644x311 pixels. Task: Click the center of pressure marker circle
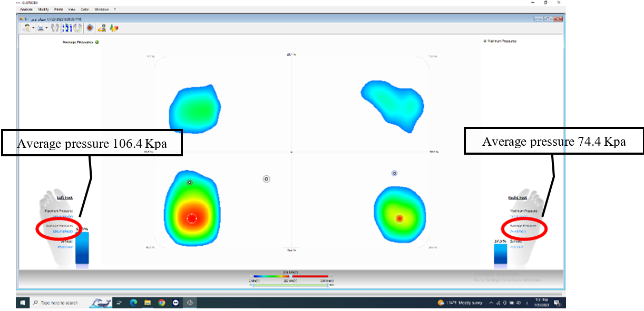(267, 179)
